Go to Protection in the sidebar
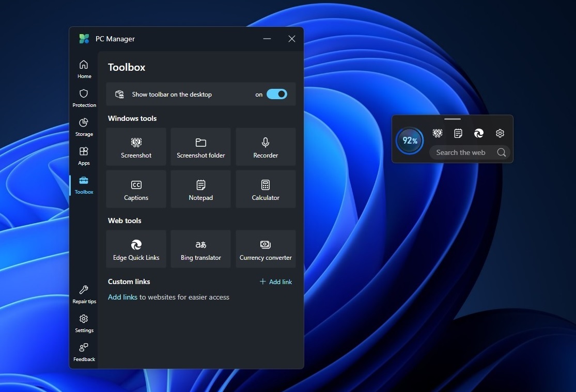576x392 pixels. click(84, 98)
